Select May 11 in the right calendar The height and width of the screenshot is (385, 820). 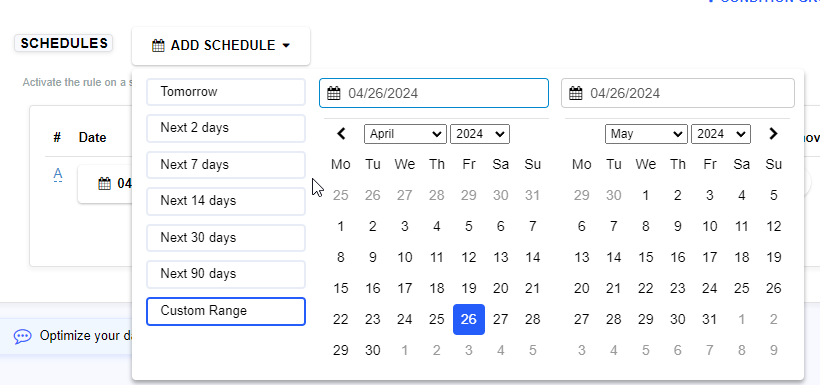click(742, 227)
